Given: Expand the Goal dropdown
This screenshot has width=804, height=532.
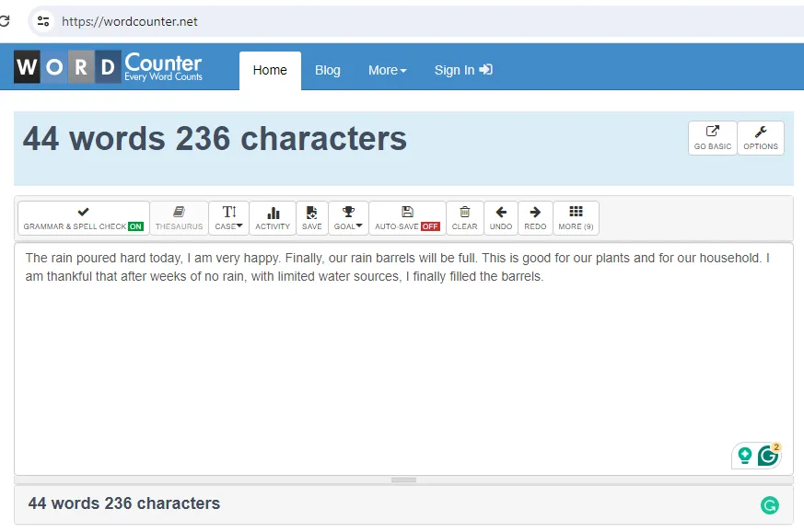Looking at the screenshot, I should pos(348,218).
